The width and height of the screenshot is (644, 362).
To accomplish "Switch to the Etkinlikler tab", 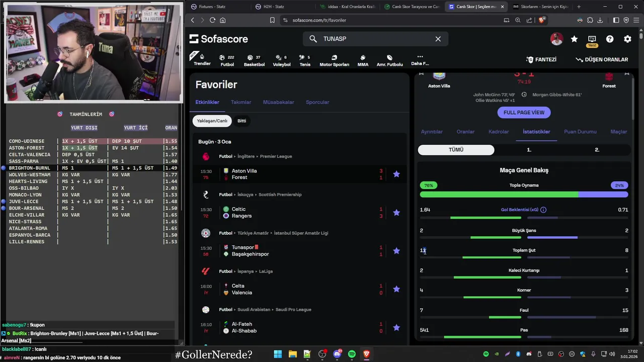I will (207, 102).
